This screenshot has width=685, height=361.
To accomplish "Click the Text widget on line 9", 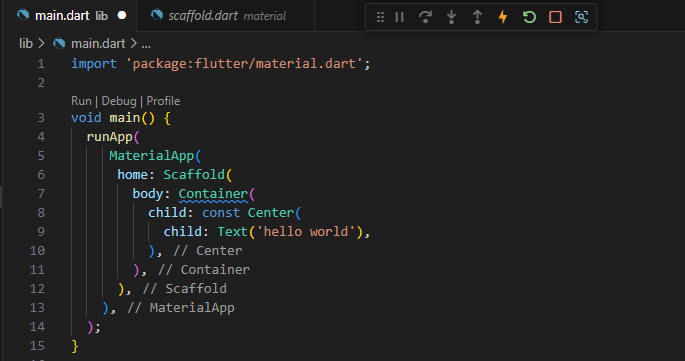I will [233, 232].
